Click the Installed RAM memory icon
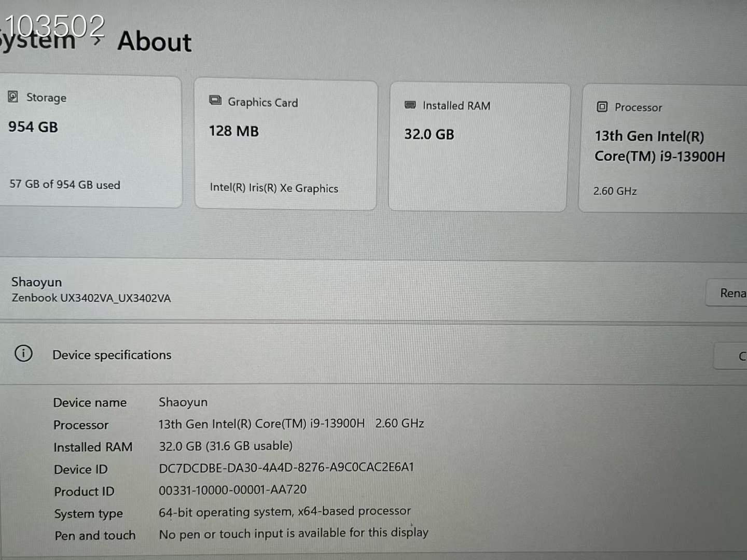This screenshot has height=560, width=747. (x=410, y=105)
